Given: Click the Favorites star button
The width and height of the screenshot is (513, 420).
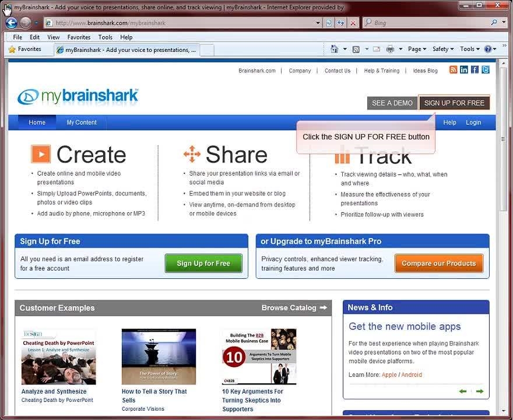Looking at the screenshot, I should pyautogui.click(x=25, y=49).
